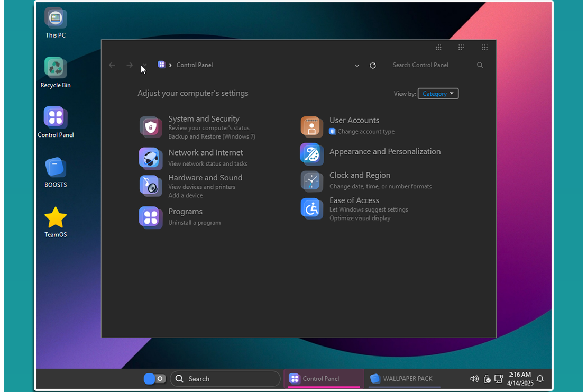Open the System and Security shield icon

click(x=150, y=127)
